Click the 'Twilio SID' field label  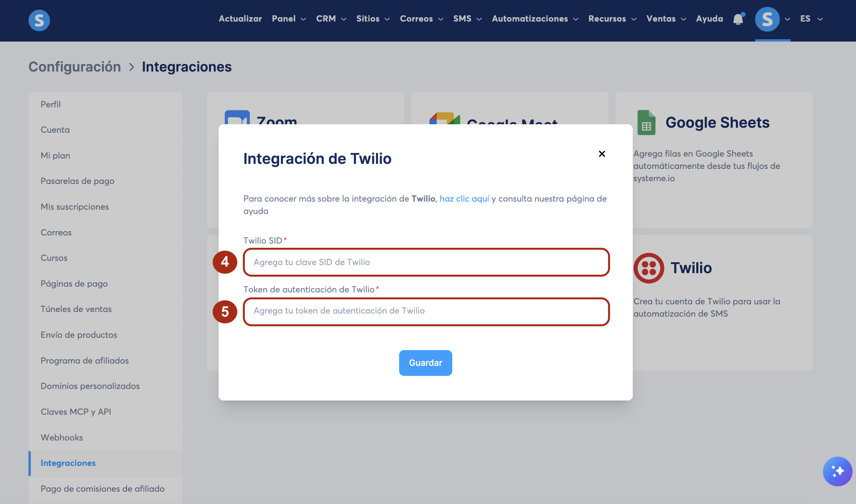tap(263, 241)
